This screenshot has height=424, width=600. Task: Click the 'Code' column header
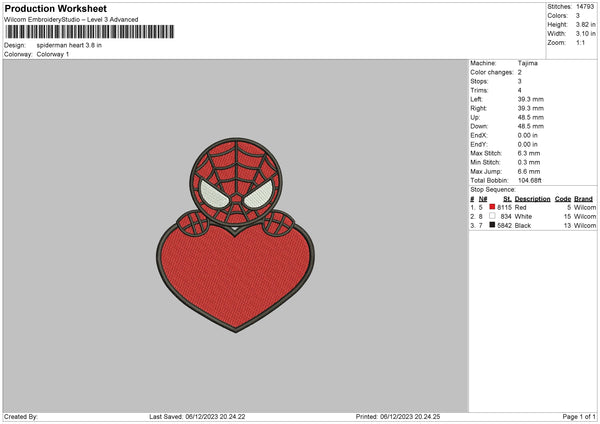coord(562,199)
